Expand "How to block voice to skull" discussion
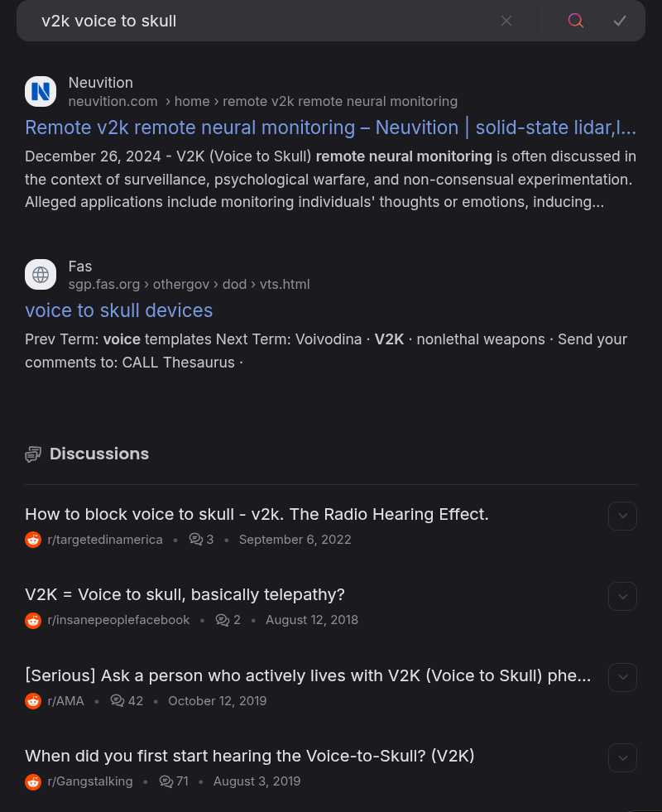662x812 pixels. (622, 516)
